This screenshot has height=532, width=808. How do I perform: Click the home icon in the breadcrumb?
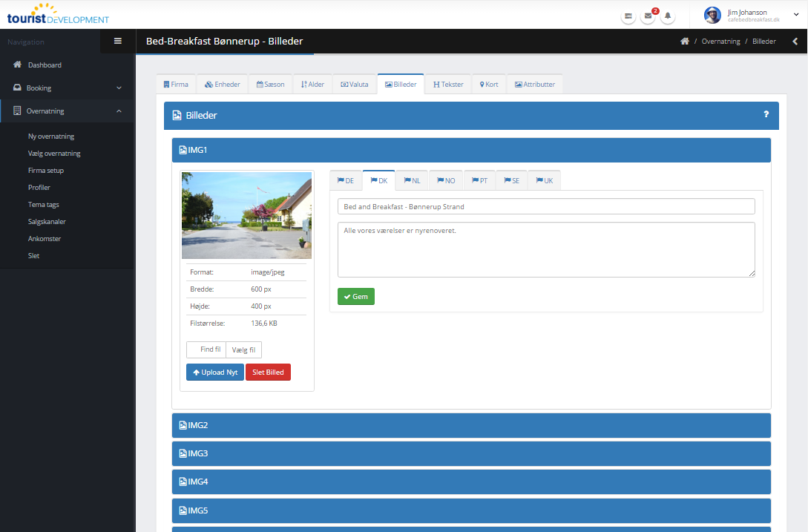685,42
